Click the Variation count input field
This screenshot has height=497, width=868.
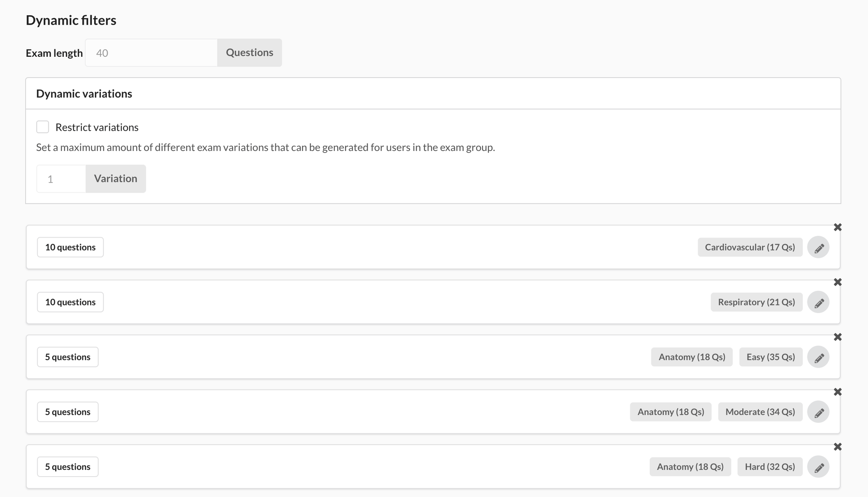61,179
